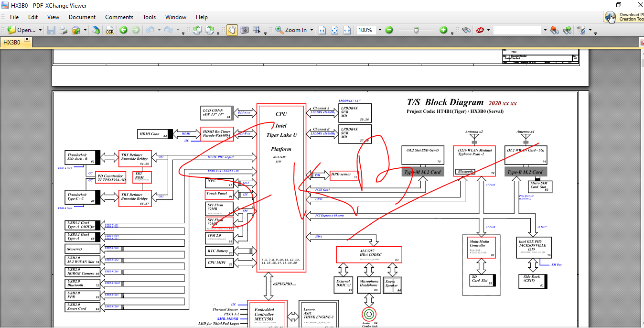Open the Email options dropdown arrow
644x328 pixels.
85,30
